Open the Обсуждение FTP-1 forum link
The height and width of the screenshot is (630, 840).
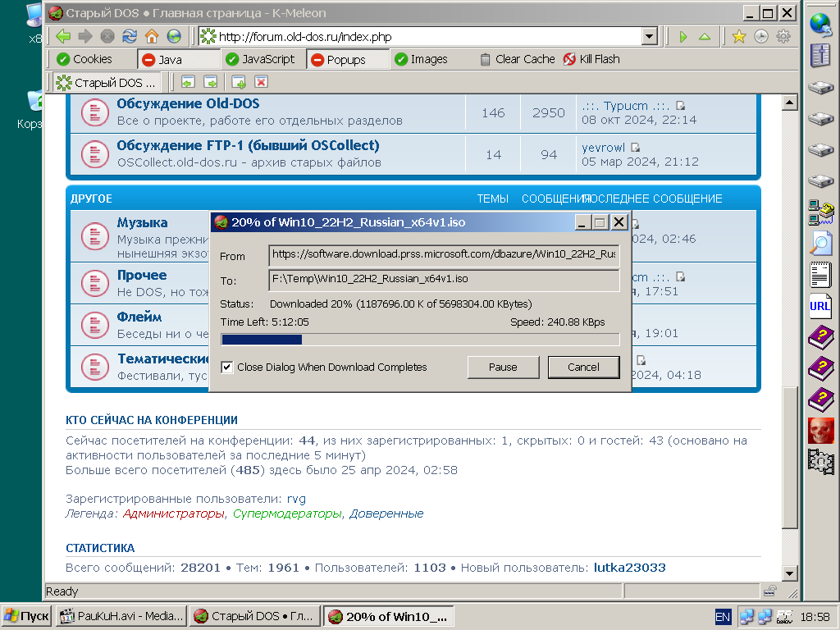pyautogui.click(x=248, y=145)
